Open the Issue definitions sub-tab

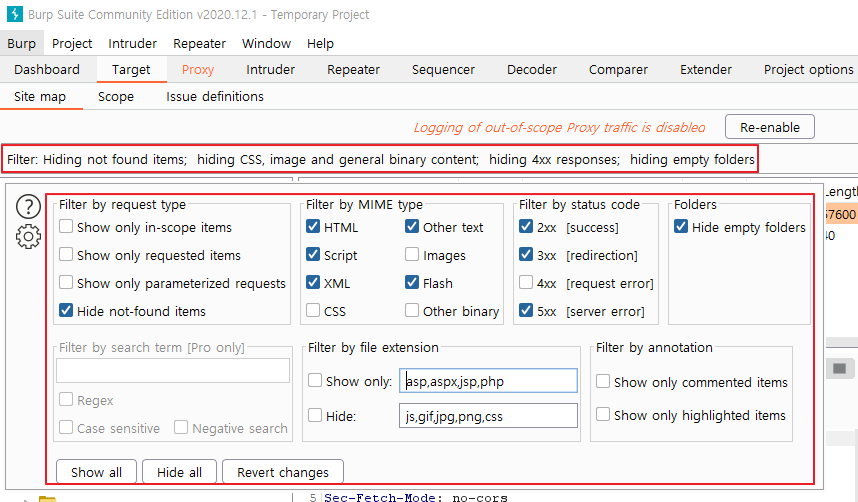[215, 97]
